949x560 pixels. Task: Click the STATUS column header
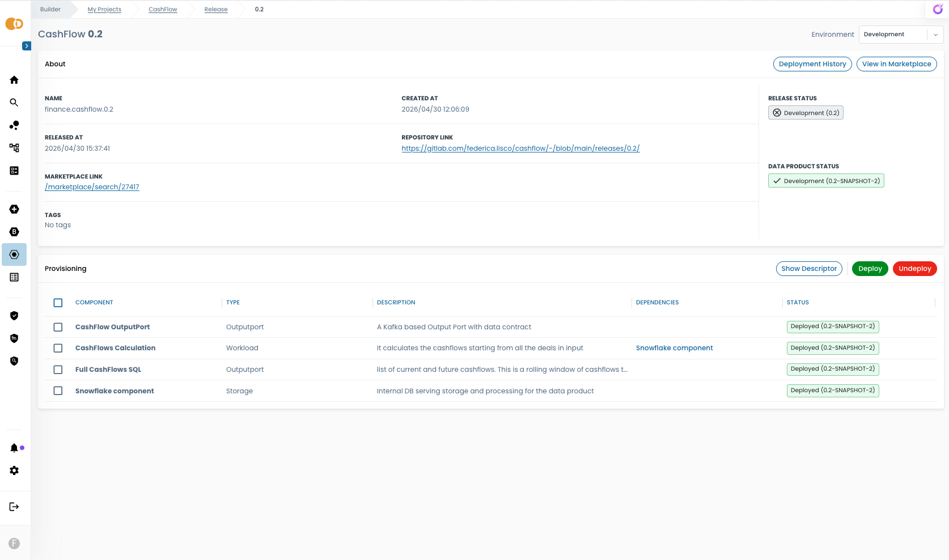pos(798,303)
